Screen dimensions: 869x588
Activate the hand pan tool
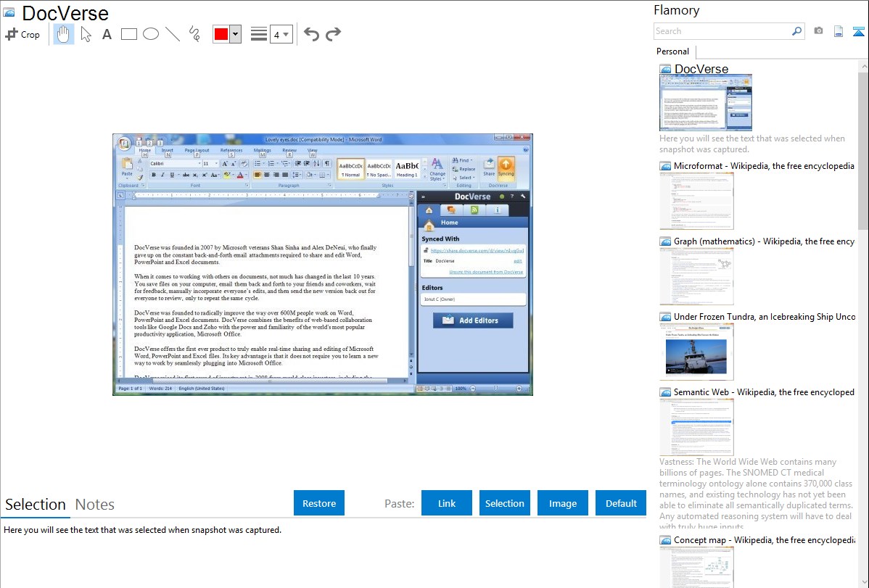point(63,34)
